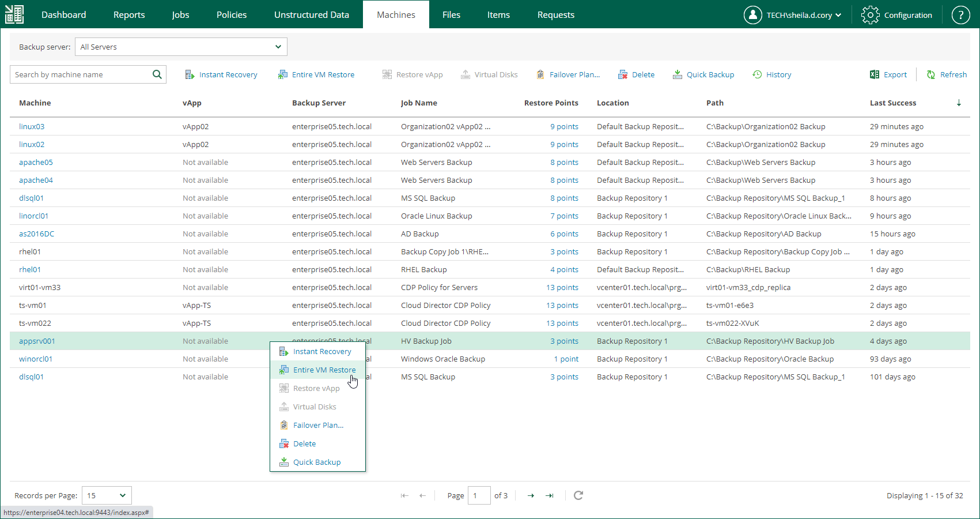Image resolution: width=980 pixels, height=519 pixels.
Task: Open the apache05 machine link
Action: point(36,163)
